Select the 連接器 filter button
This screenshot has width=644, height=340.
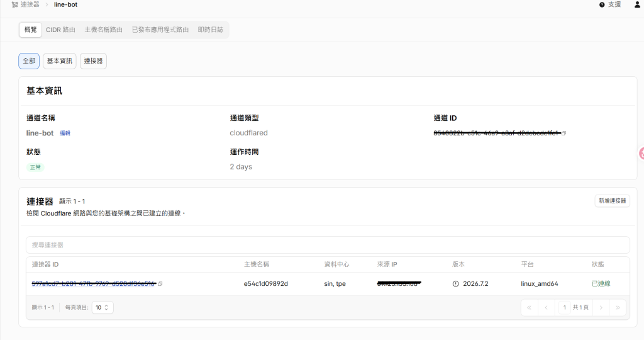[93, 61]
